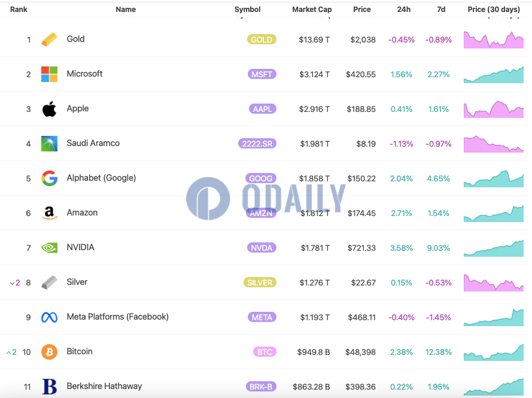Open the Alphabet (Google) company link

[x=101, y=178]
